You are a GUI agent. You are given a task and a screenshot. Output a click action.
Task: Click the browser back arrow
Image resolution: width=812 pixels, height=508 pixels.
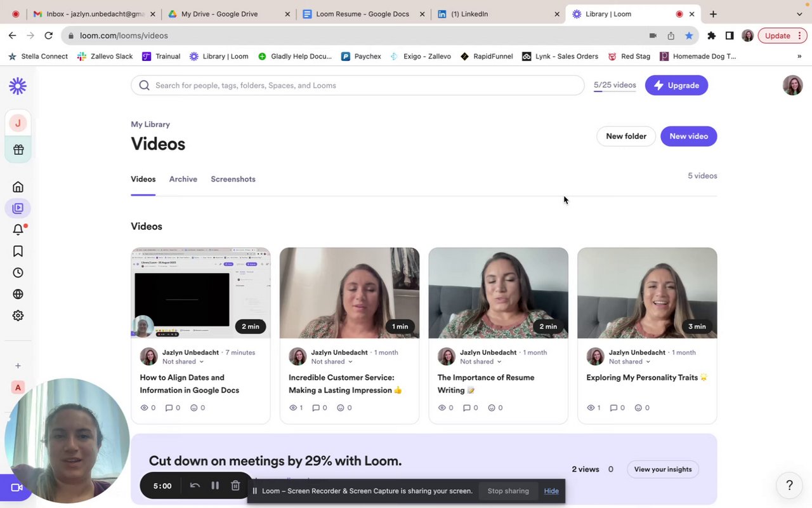pos(13,36)
